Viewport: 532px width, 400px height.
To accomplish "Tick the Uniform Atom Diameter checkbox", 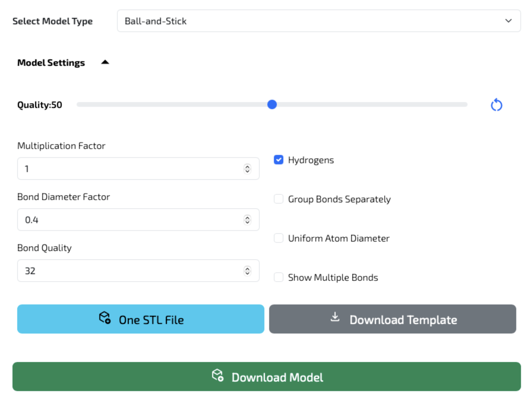I will pyautogui.click(x=279, y=238).
